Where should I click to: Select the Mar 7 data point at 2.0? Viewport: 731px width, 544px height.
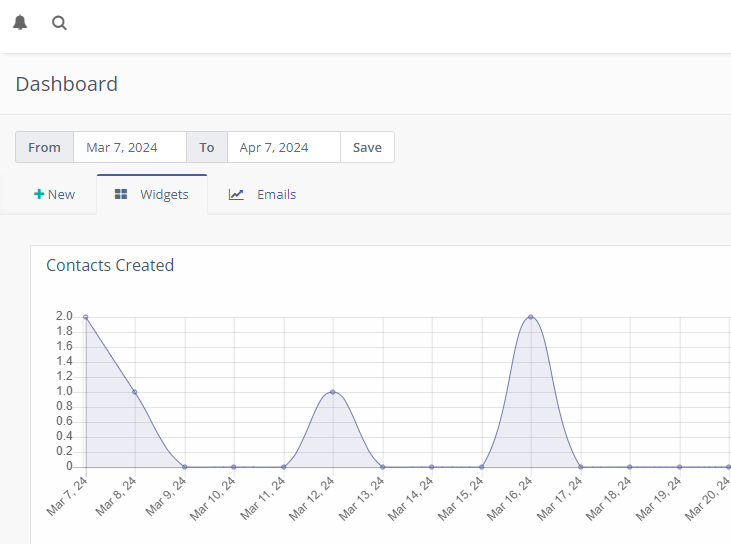point(86,317)
